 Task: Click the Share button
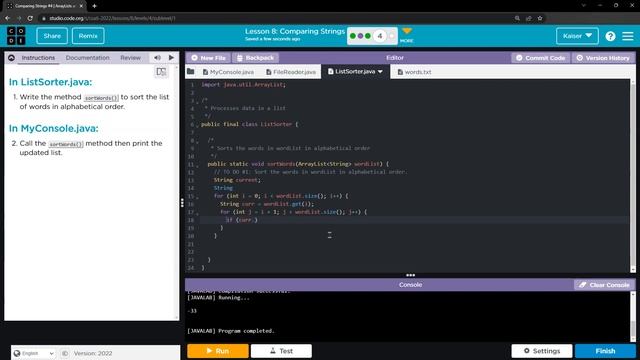click(52, 36)
